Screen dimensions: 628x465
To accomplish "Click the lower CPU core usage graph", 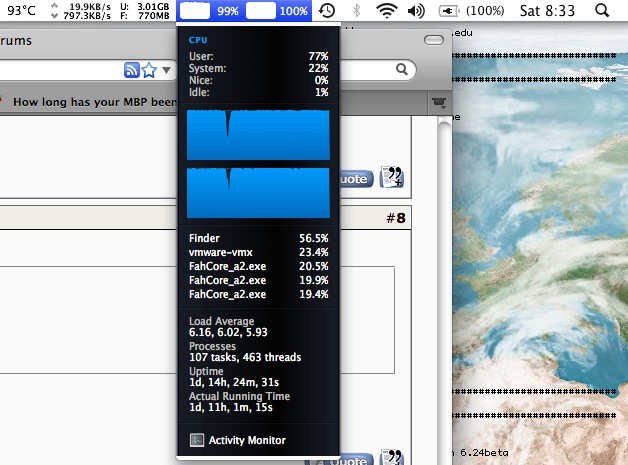I will [x=258, y=193].
